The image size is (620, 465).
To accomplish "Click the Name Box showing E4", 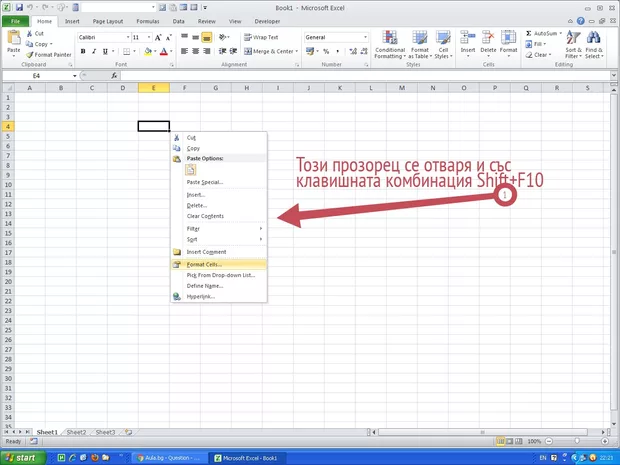I will tap(38, 76).
